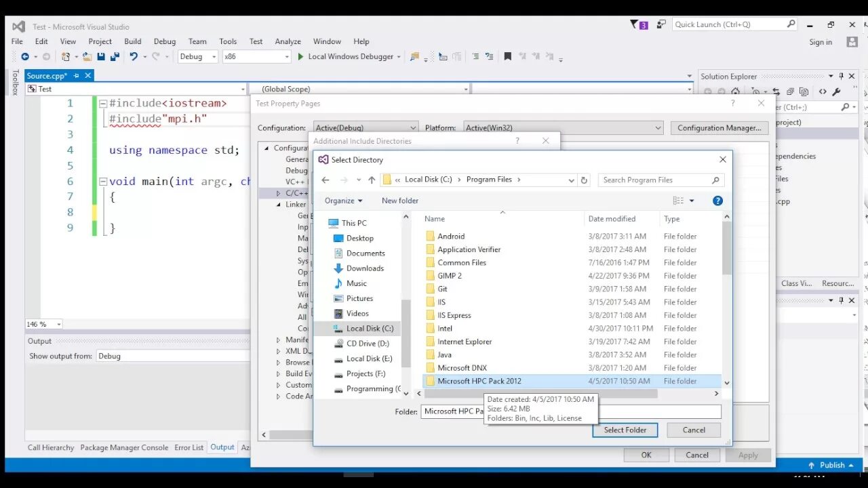Screen dimensions: 868x488
Task: Pin the Source.cpp tab
Action: pyautogui.click(x=77, y=76)
